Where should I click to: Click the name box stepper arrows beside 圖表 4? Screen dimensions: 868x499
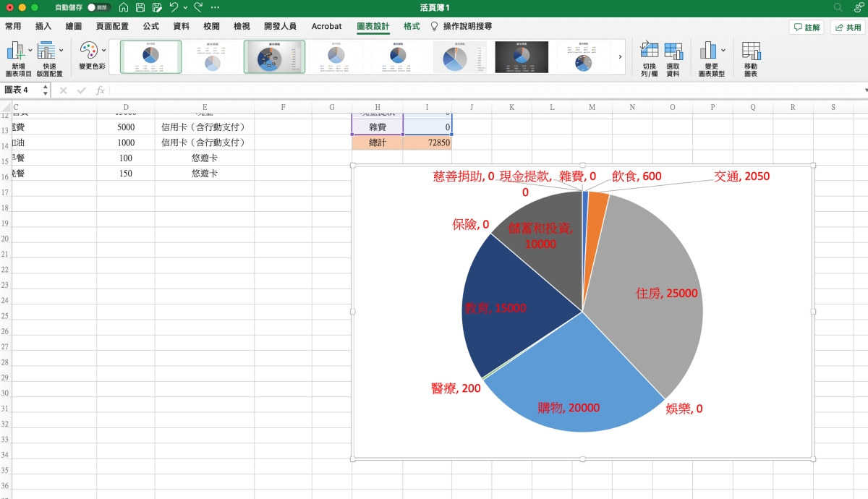click(x=46, y=90)
